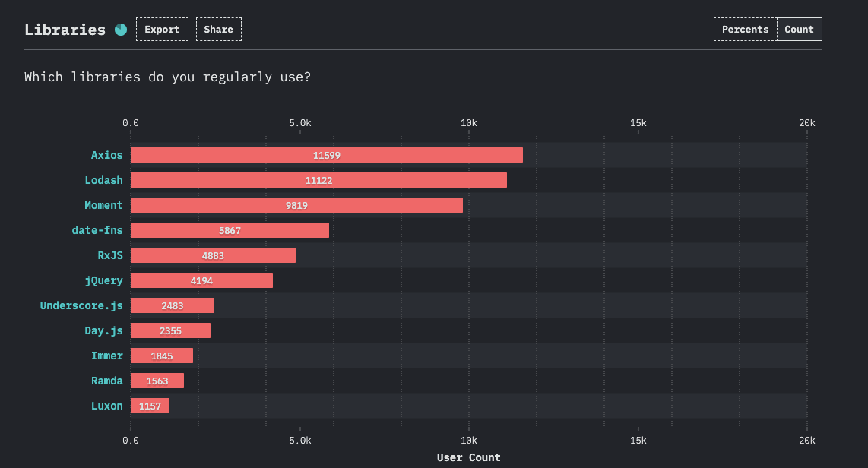Open the jQuery library link
The height and width of the screenshot is (468, 868).
[x=103, y=280]
